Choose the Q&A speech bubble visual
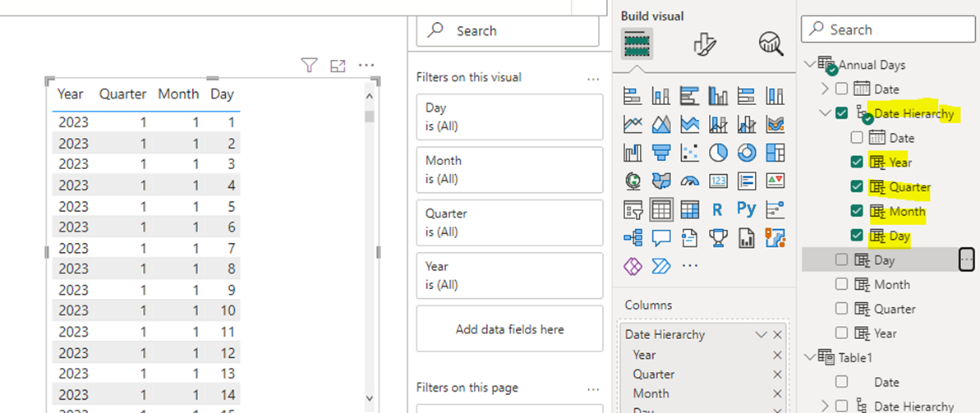The image size is (980, 413). pyautogui.click(x=660, y=237)
